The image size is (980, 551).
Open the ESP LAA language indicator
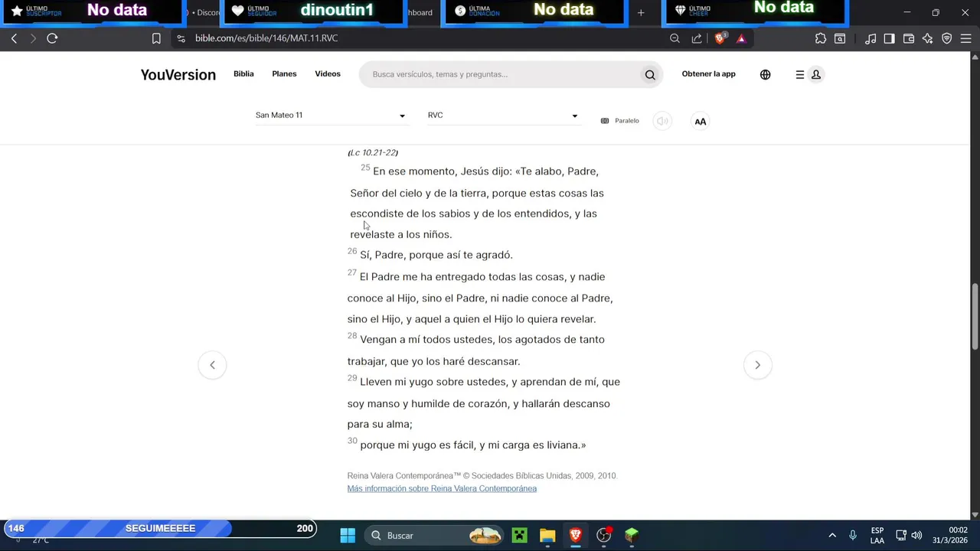coord(877,535)
